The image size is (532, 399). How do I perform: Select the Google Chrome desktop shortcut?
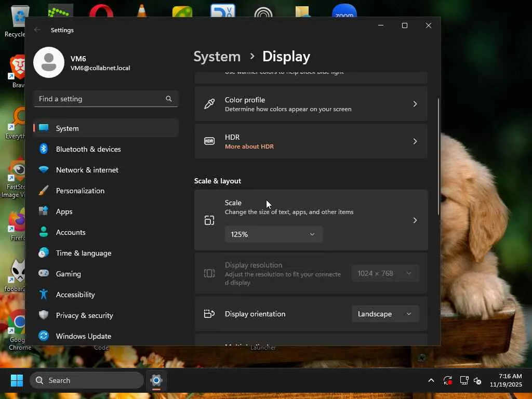(16, 330)
